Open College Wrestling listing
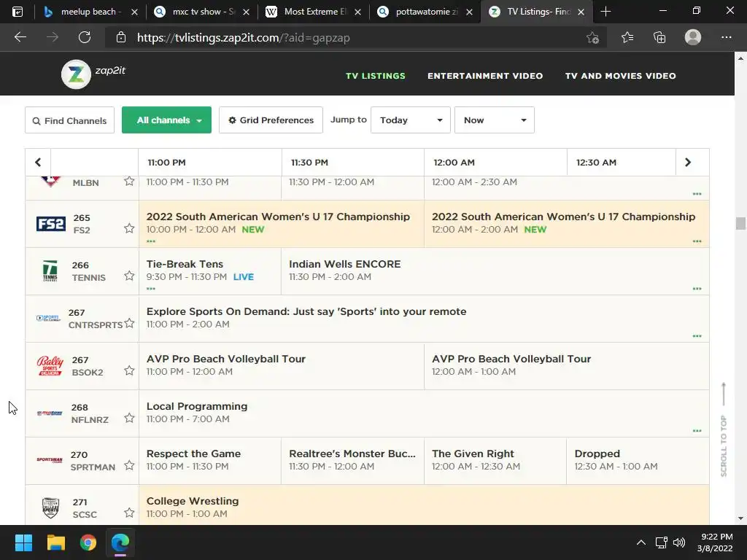This screenshot has height=560, width=747. tap(424, 506)
